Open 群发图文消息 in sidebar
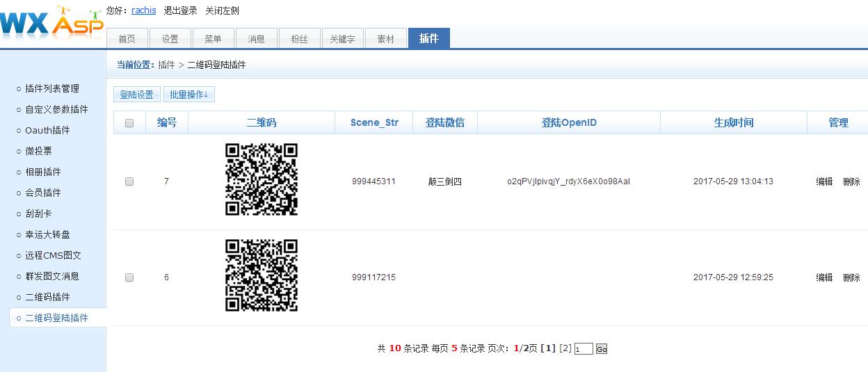868x372 pixels. (52, 276)
